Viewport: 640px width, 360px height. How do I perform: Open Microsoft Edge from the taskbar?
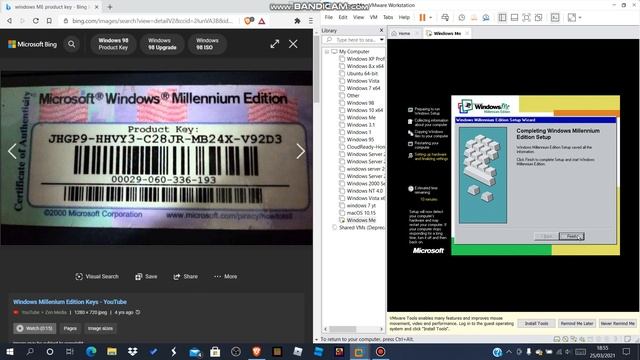click(91, 352)
